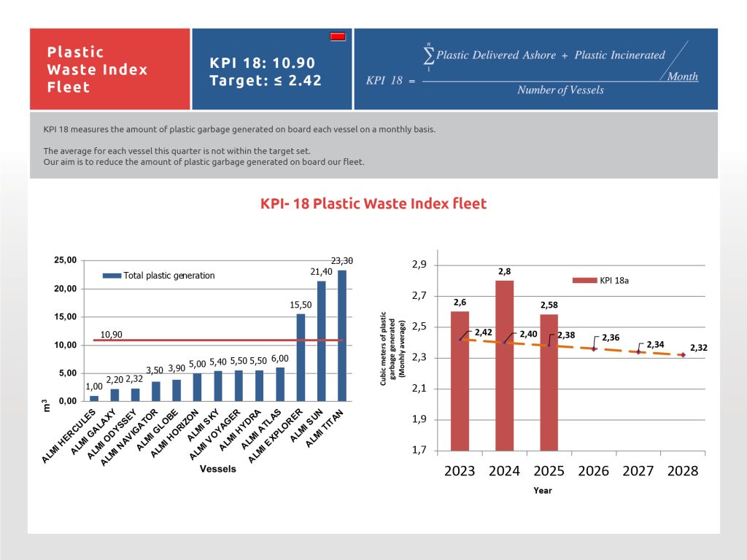This screenshot has width=747, height=560.
Task: Click the red 10,90 average line label
Action: (111, 334)
